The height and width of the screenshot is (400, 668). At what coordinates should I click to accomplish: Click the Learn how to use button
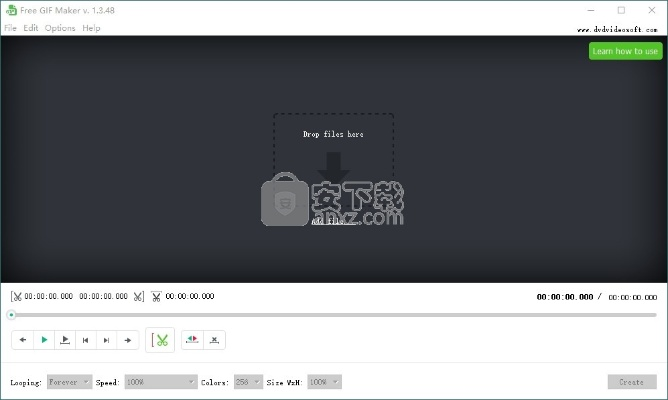(x=625, y=51)
